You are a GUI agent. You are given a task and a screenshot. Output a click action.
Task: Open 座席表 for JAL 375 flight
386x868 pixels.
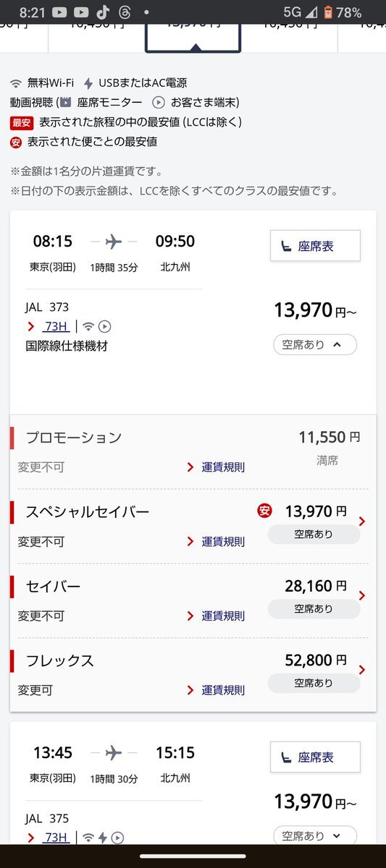pyautogui.click(x=315, y=757)
